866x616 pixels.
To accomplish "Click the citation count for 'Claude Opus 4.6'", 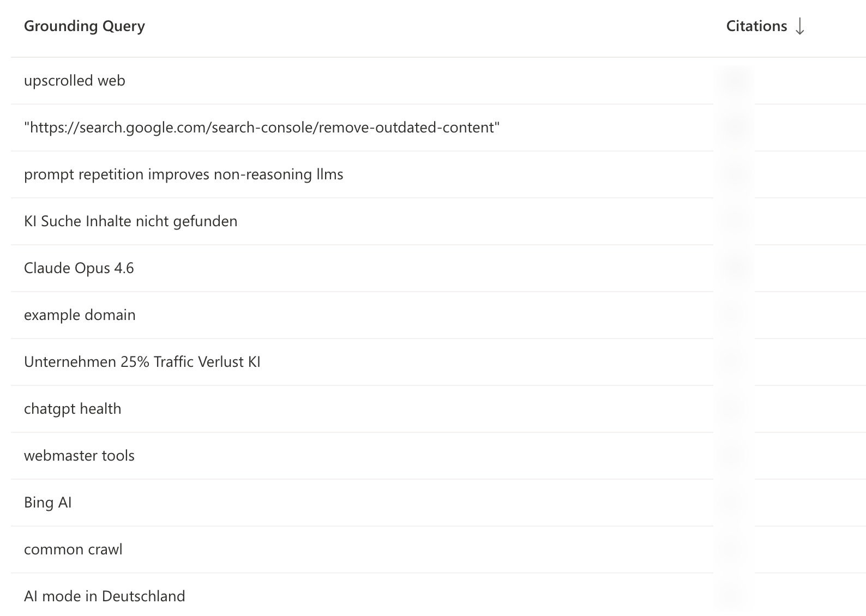I will (733, 268).
